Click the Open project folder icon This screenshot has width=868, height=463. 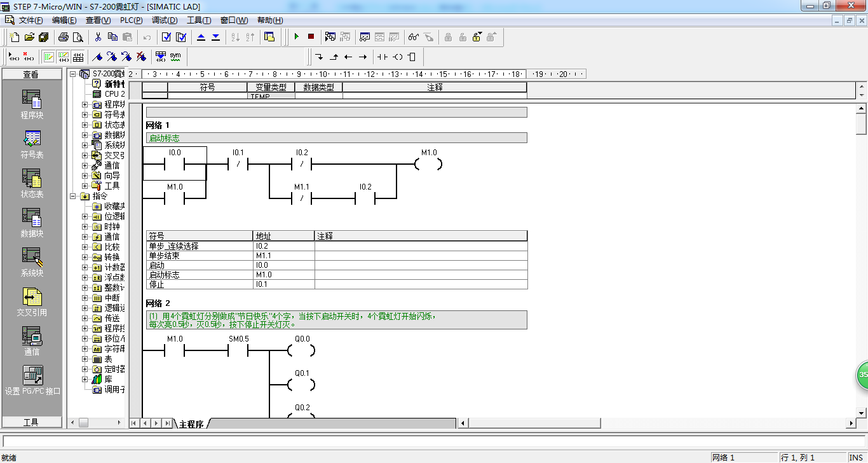coord(29,37)
